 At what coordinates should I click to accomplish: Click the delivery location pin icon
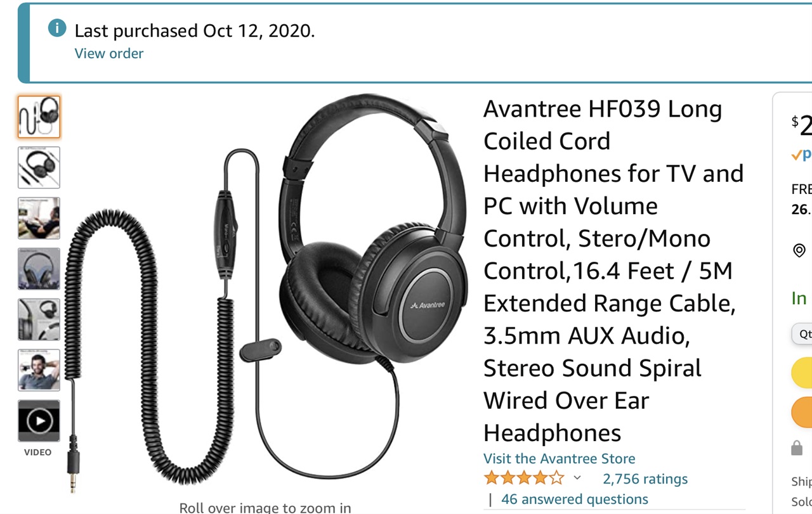pos(799,250)
